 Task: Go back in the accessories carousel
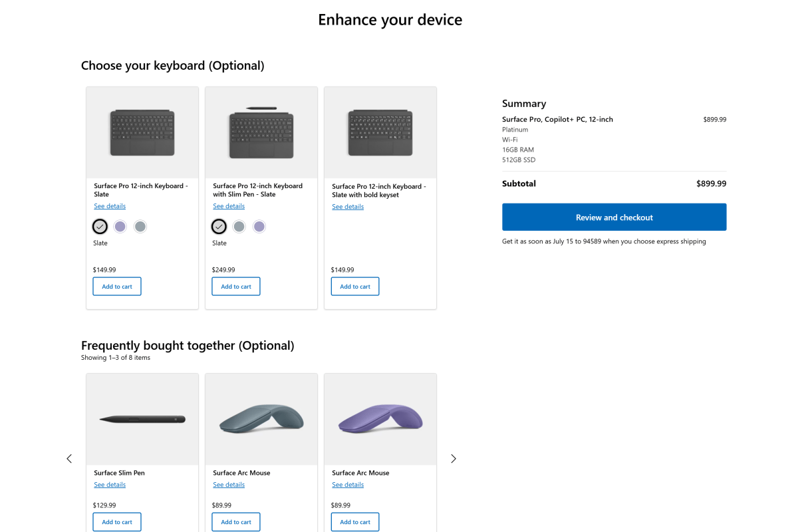pyautogui.click(x=69, y=458)
